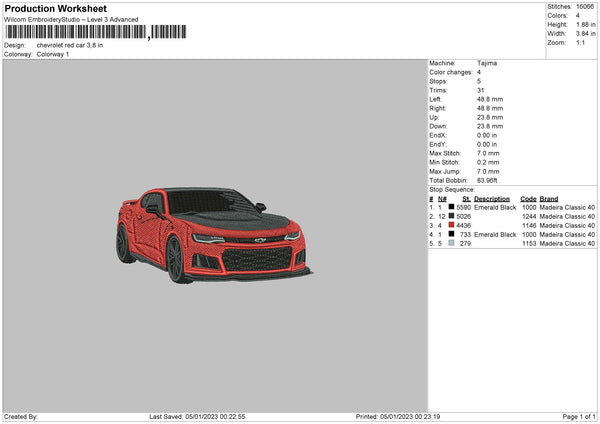The width and height of the screenshot is (600, 424).
Task: Click the Up value '23.8 mm'
Action: pos(490,117)
